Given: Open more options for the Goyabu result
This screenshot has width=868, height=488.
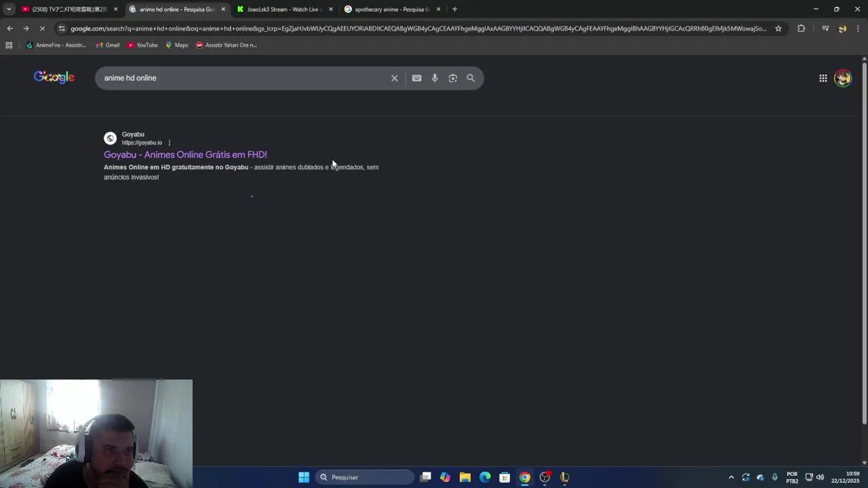Looking at the screenshot, I should (170, 143).
